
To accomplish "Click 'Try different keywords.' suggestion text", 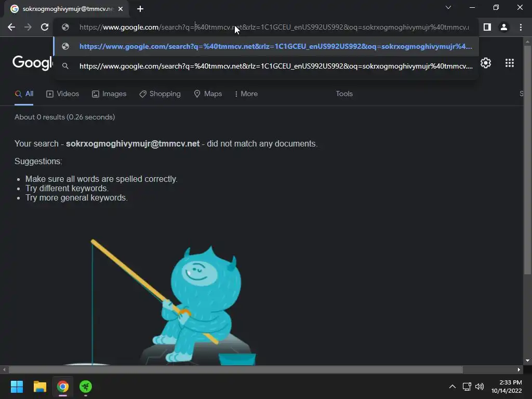I will tap(67, 188).
